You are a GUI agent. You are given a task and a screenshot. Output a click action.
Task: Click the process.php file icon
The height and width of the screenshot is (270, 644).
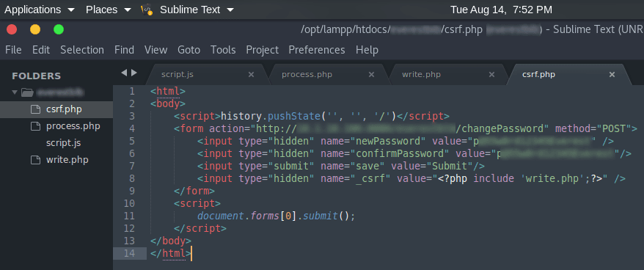(x=36, y=126)
